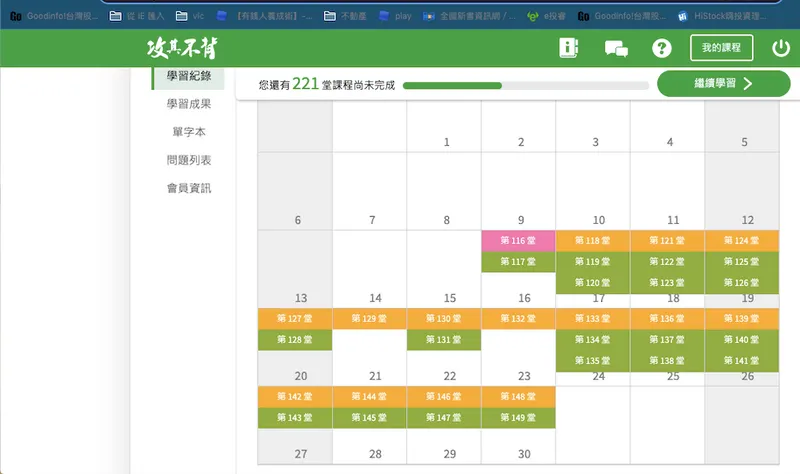
Task: Open lesson 第 131 堂
Action: coord(443,340)
